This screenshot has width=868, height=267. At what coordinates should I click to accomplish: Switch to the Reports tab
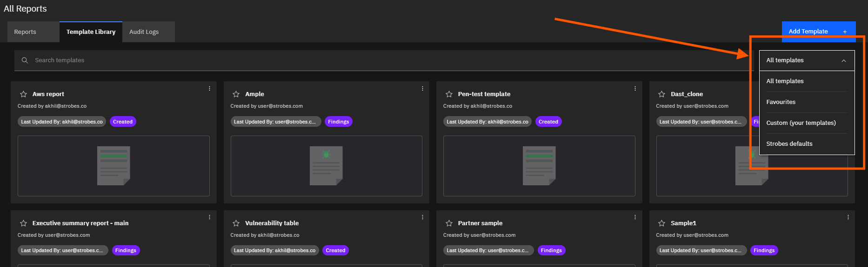[33, 32]
